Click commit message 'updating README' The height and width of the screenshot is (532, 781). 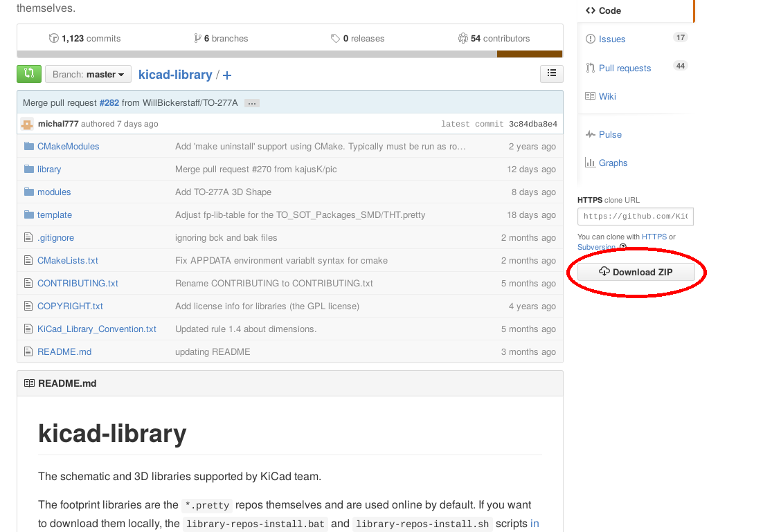click(x=213, y=352)
